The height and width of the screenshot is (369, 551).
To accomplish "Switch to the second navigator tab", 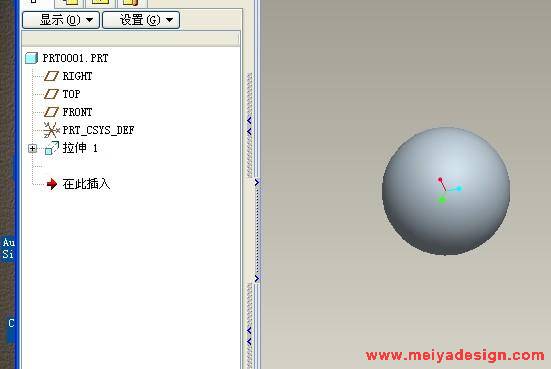I will point(70,4).
